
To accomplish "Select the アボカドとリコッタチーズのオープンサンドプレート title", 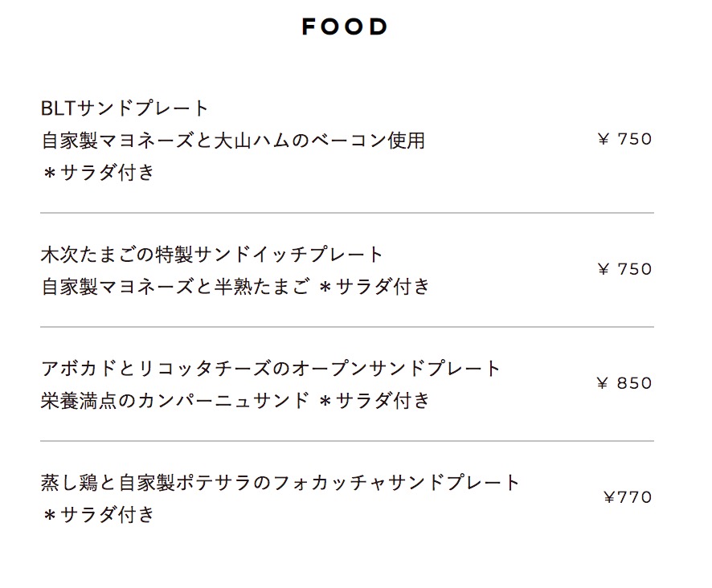I will click(271, 370).
